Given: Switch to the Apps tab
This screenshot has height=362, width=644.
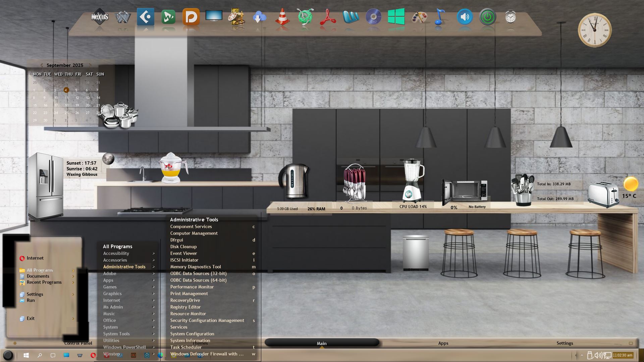Looking at the screenshot, I should click(443, 343).
